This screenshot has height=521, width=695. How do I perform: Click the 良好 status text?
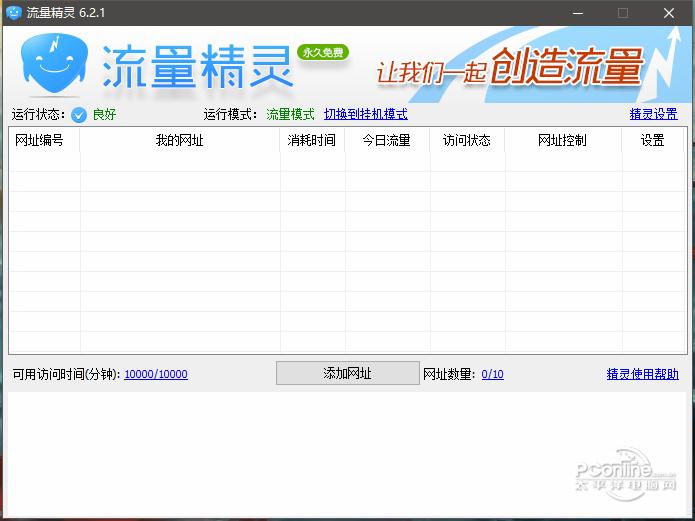105,114
